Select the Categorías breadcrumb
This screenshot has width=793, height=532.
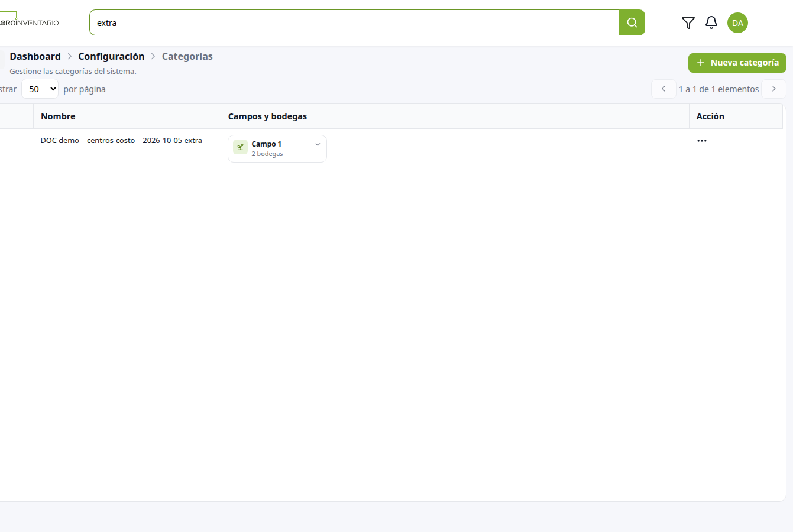click(187, 56)
